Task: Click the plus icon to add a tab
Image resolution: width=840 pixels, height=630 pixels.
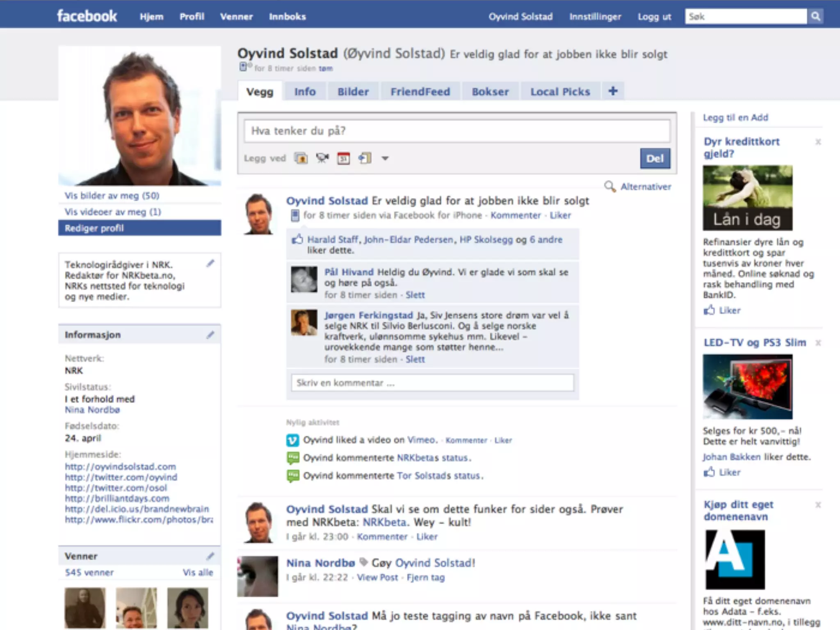Action: (613, 91)
